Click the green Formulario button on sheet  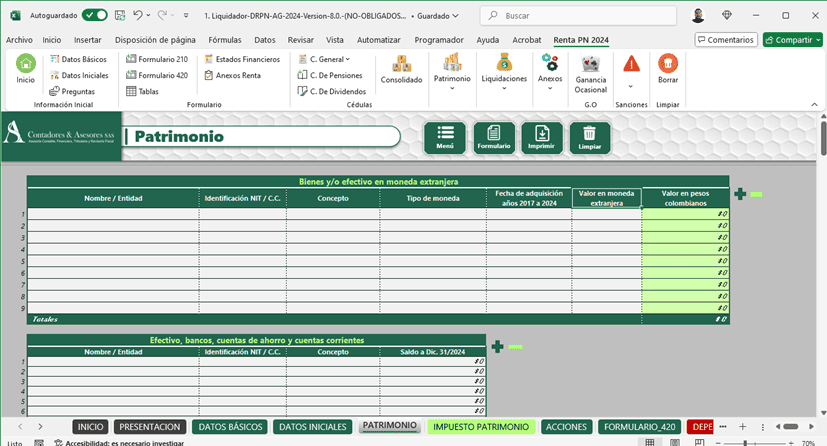coord(494,138)
